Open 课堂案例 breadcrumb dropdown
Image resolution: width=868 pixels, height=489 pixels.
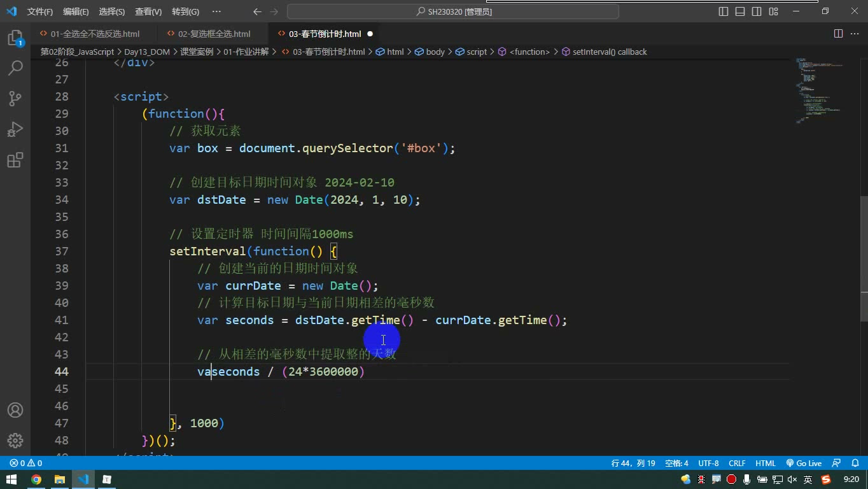tap(197, 52)
